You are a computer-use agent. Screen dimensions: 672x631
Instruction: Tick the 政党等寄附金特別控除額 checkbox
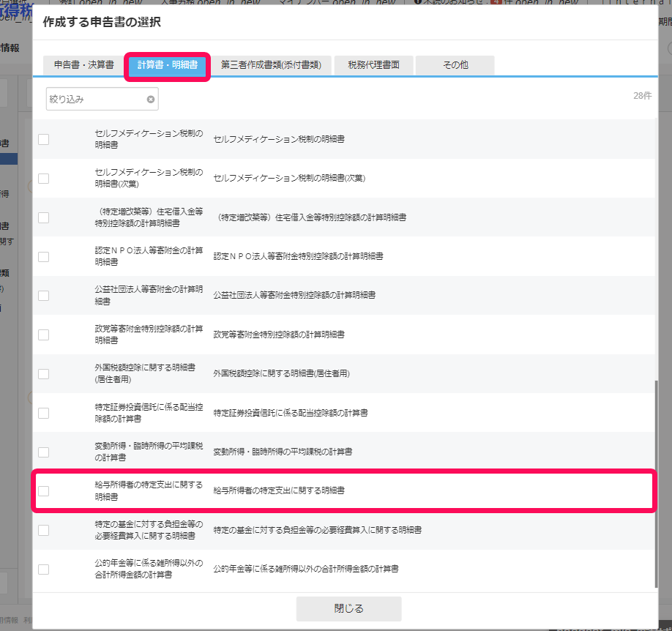coord(44,335)
